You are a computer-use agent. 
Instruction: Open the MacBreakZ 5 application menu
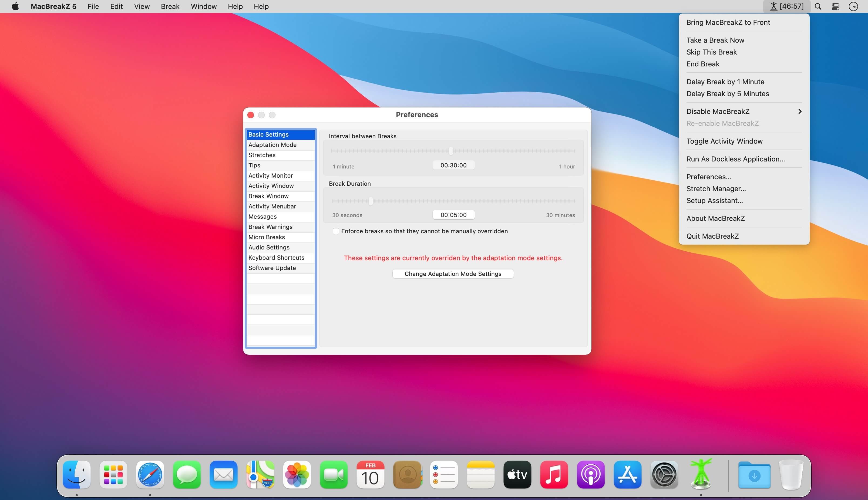53,6
